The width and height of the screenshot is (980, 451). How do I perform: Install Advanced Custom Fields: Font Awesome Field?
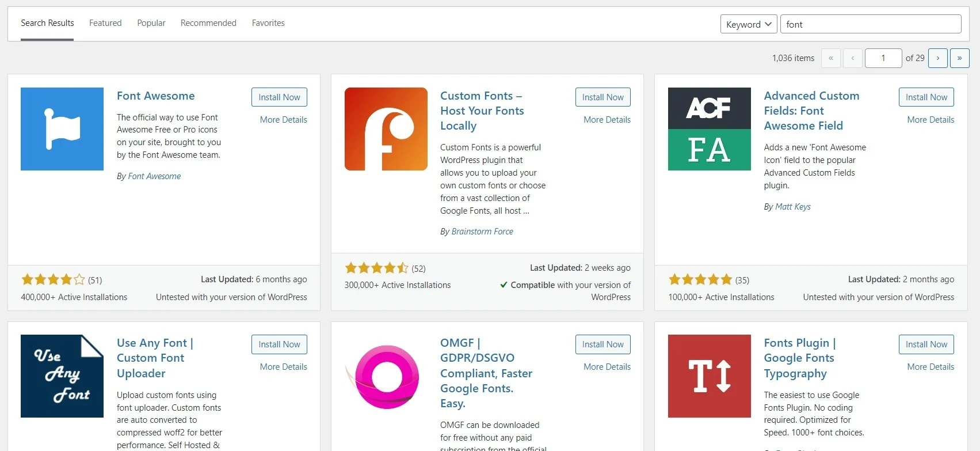pyautogui.click(x=926, y=97)
